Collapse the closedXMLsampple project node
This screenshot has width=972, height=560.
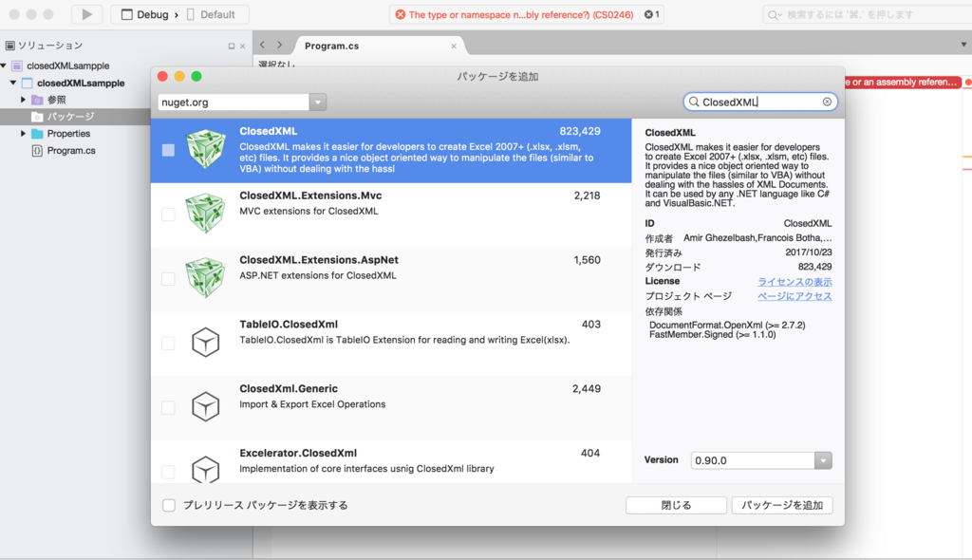pos(13,83)
